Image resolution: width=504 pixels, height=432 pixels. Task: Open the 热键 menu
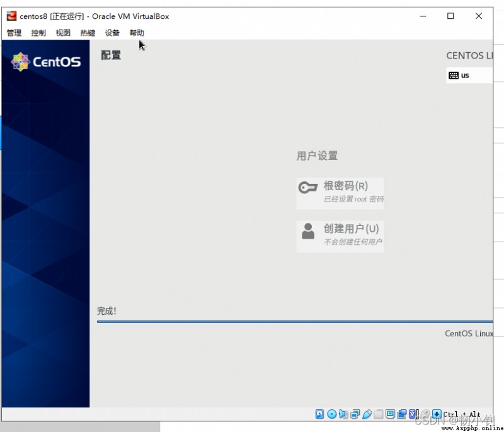pos(88,33)
